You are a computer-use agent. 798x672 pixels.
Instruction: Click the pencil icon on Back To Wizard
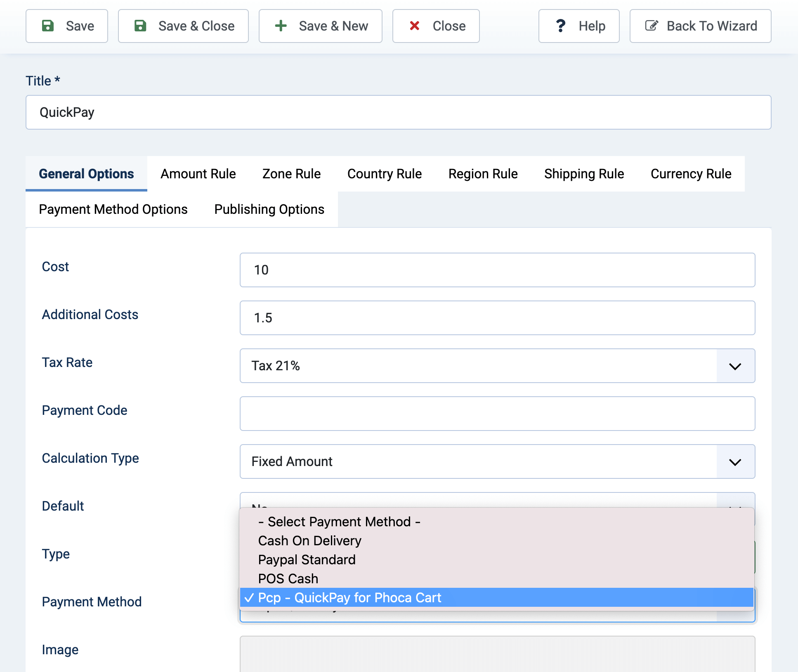pos(651,26)
